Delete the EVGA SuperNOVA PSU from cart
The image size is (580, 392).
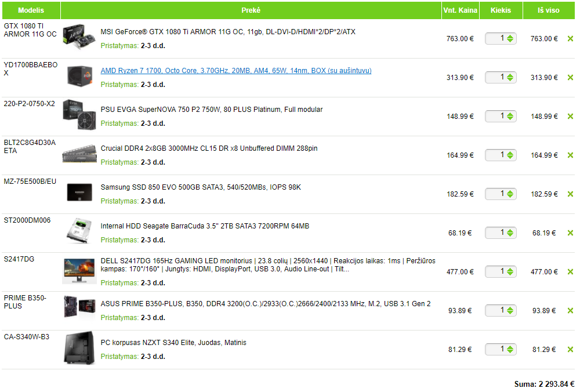[570, 116]
